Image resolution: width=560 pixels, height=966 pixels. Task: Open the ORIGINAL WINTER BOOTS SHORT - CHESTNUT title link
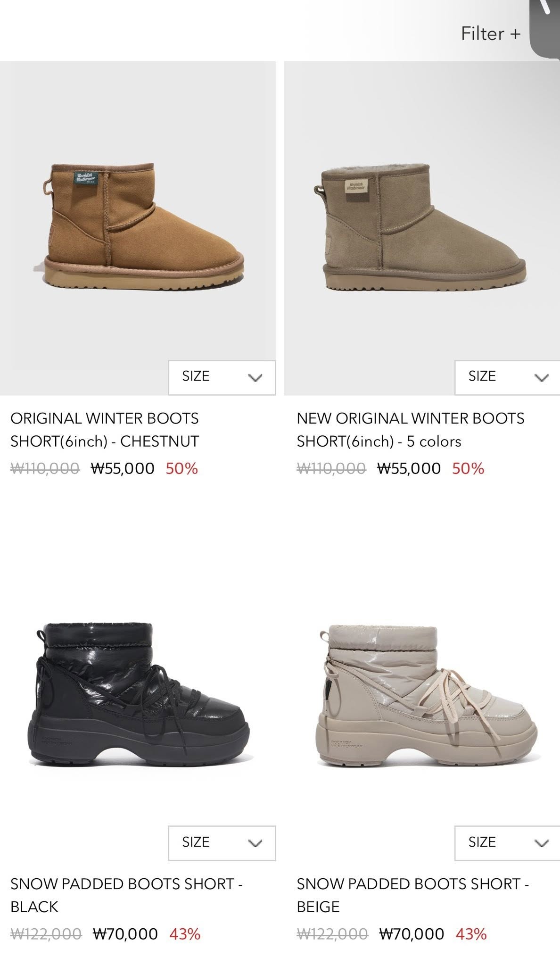click(105, 430)
